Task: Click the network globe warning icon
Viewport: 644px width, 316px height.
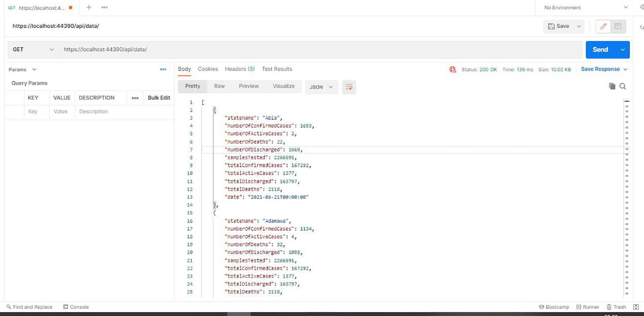Action: click(x=452, y=70)
